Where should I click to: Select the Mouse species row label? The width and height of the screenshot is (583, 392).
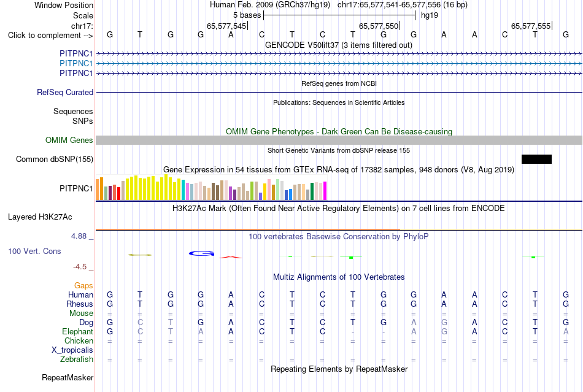tap(81, 313)
